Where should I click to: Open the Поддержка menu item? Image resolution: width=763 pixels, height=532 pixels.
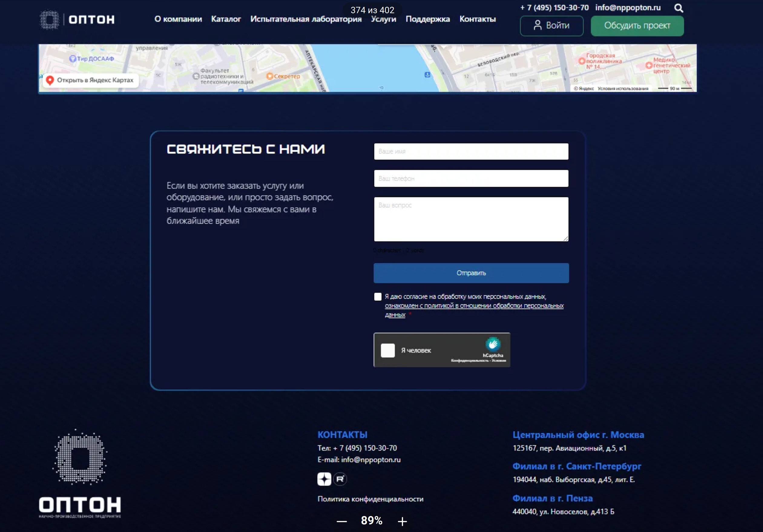pyautogui.click(x=428, y=19)
